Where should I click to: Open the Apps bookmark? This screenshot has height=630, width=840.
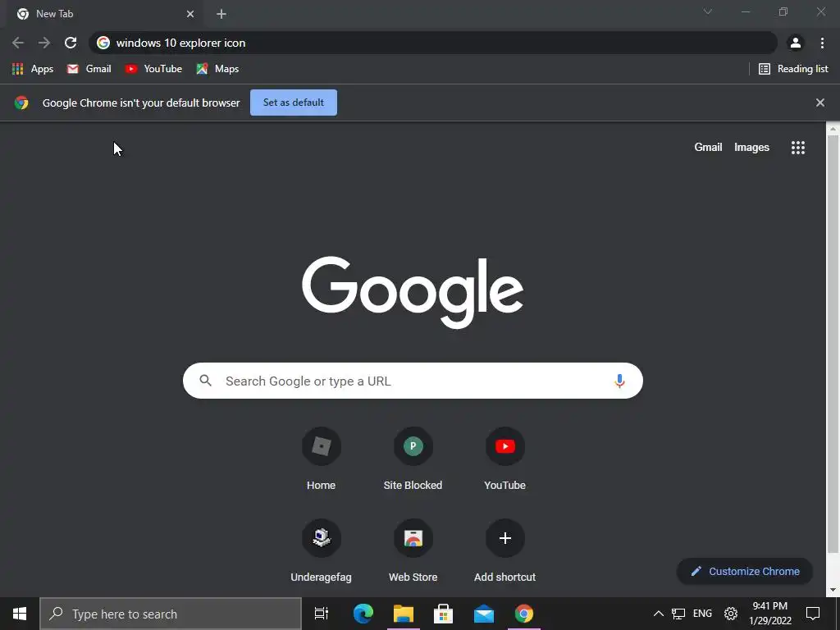33,69
